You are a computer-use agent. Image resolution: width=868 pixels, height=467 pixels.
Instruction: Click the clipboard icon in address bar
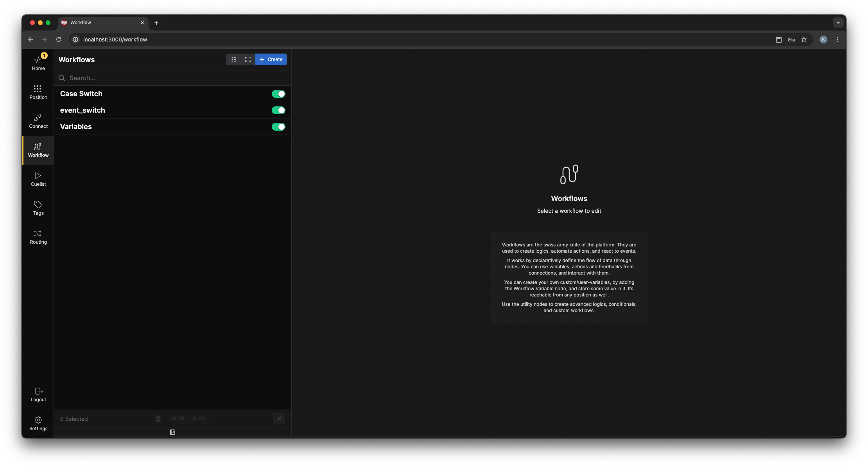click(x=778, y=40)
